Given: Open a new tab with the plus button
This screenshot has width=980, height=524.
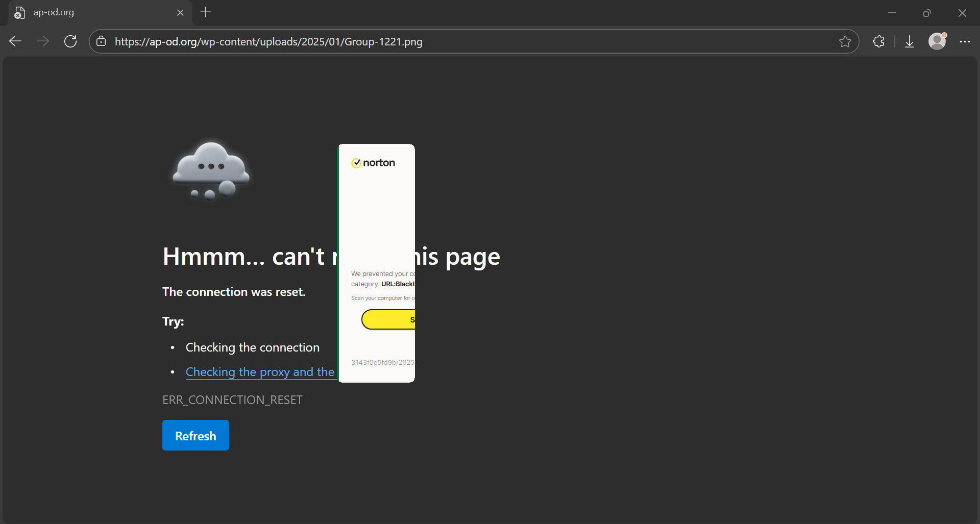Looking at the screenshot, I should click(206, 12).
